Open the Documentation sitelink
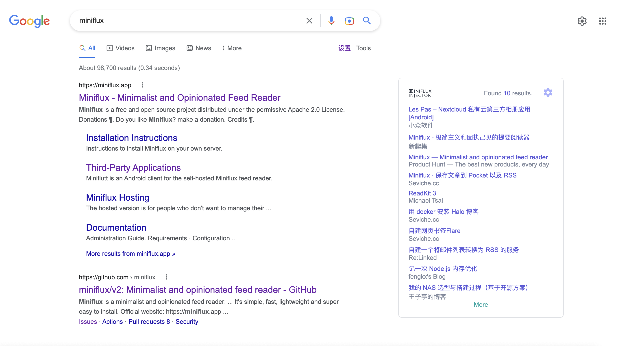 coord(116,228)
